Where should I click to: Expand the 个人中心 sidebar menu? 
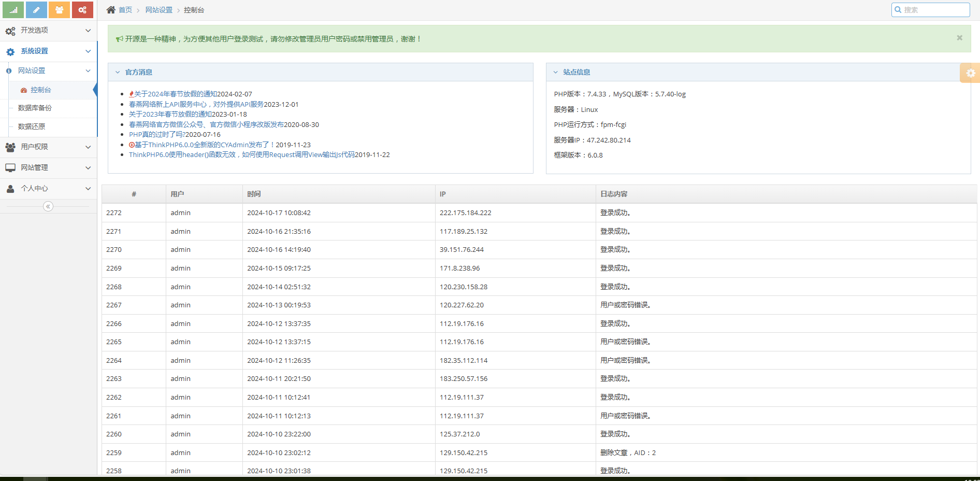48,189
